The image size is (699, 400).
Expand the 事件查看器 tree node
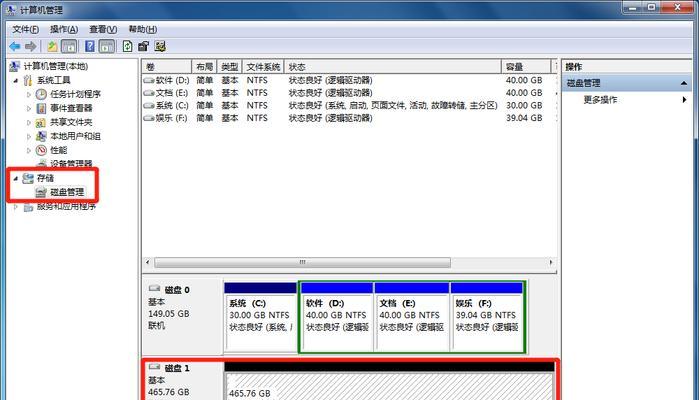click(x=29, y=108)
